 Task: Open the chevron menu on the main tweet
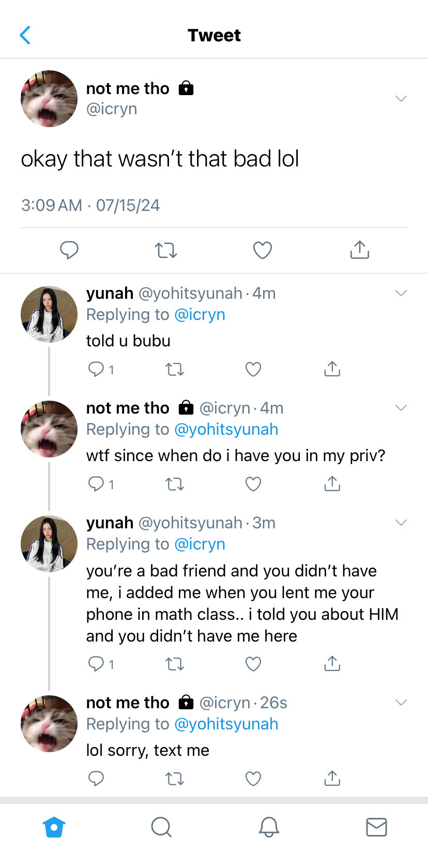[401, 98]
